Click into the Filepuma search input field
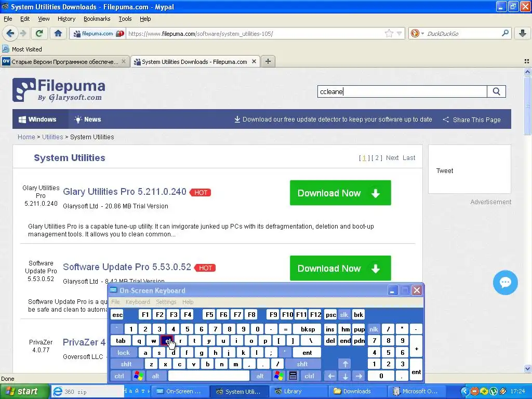 402,91
